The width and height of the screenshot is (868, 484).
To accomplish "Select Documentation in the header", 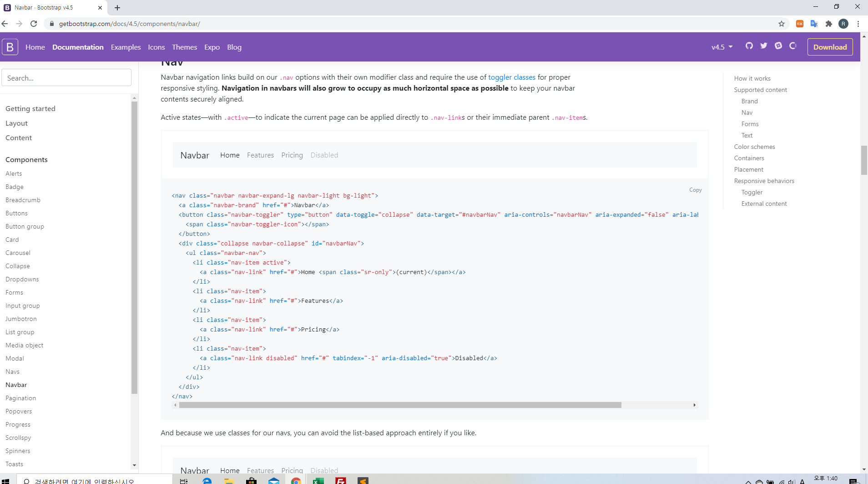I will click(78, 47).
